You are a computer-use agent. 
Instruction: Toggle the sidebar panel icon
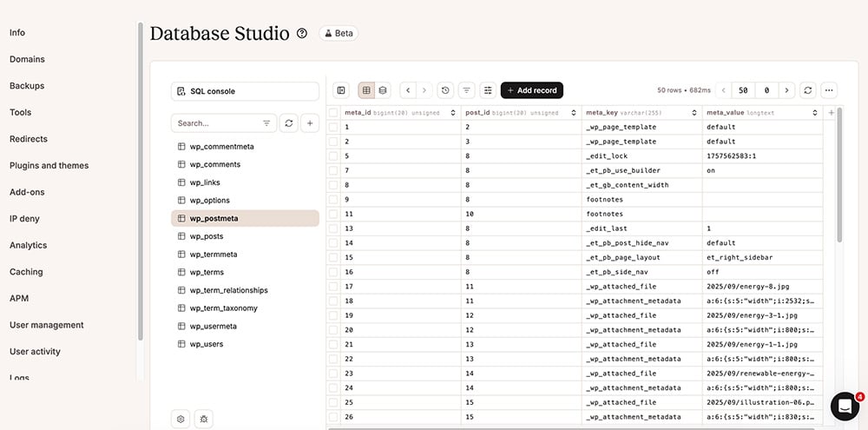click(341, 90)
